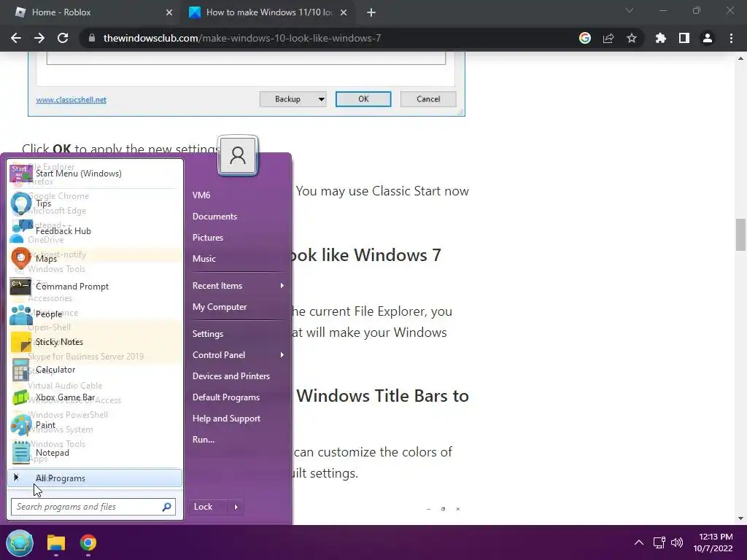
Task: Open Devices and Printers
Action: click(x=231, y=376)
